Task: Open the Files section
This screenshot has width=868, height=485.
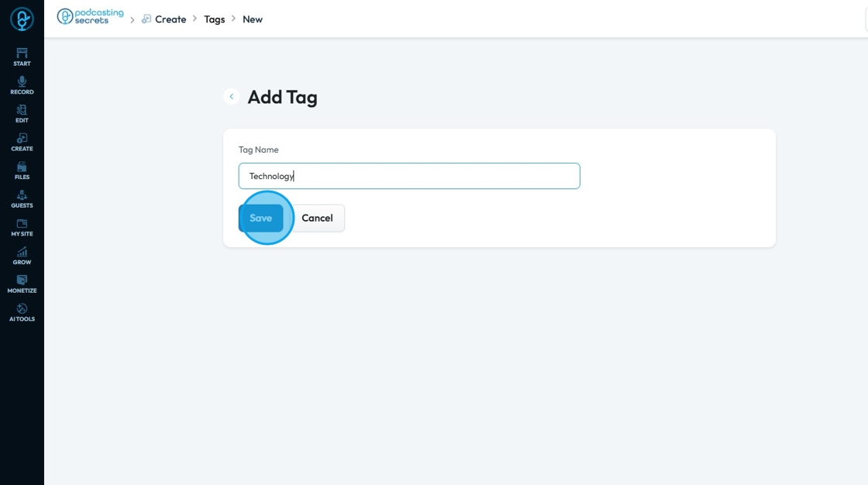Action: [x=22, y=170]
